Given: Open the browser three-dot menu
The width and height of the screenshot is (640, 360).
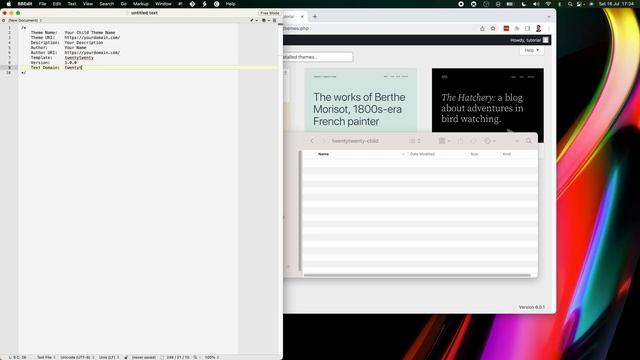Looking at the screenshot, I should click(549, 29).
